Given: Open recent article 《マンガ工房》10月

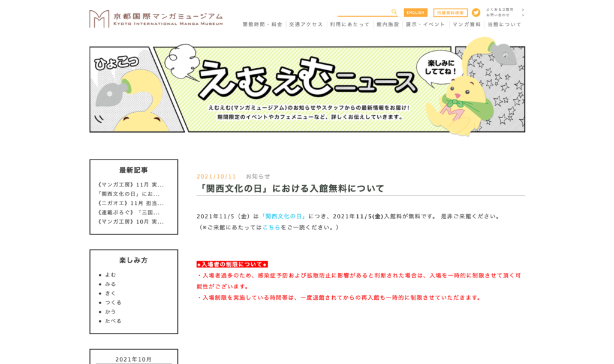Looking at the screenshot, I should tap(130, 222).
